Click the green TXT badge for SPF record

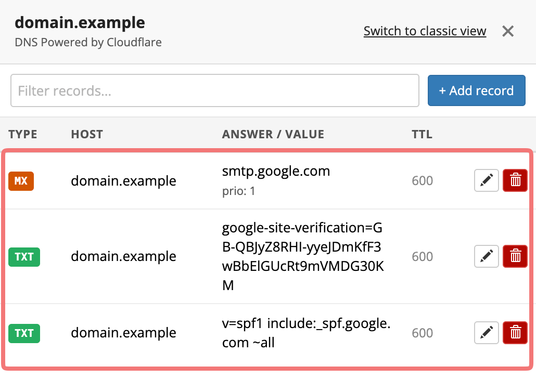pos(24,333)
